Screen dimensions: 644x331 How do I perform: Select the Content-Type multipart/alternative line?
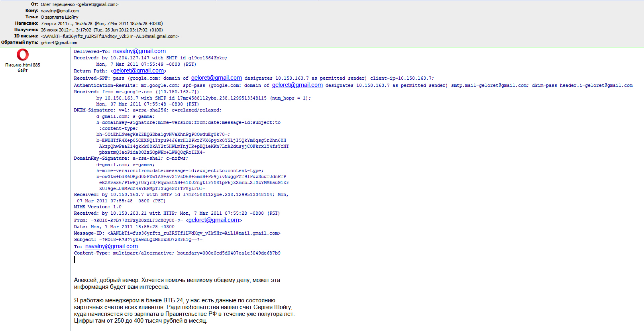click(177, 253)
